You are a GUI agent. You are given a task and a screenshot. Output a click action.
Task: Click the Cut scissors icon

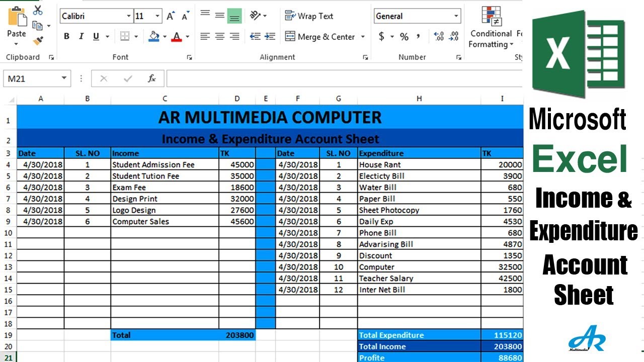[x=38, y=10]
